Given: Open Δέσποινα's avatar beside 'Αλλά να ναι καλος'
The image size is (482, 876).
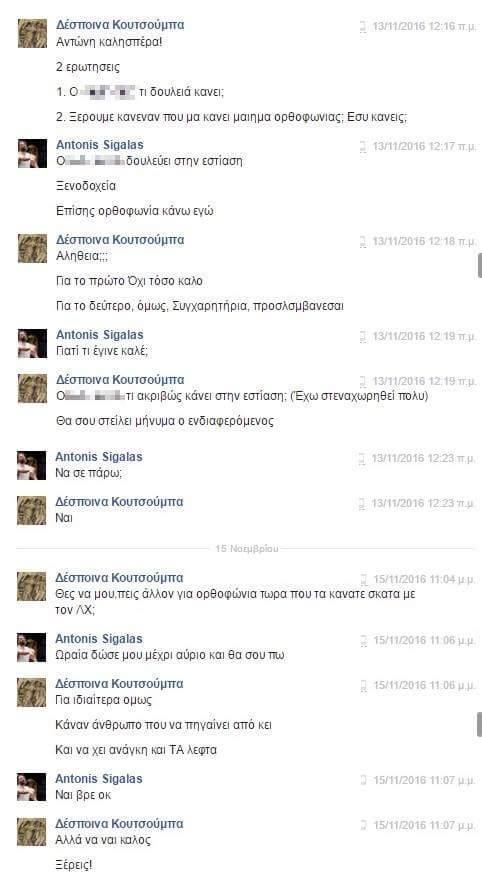Looking at the screenshot, I should [32, 832].
